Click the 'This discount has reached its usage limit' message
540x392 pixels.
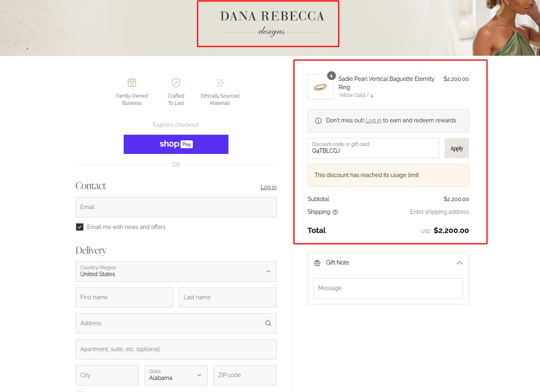366,175
